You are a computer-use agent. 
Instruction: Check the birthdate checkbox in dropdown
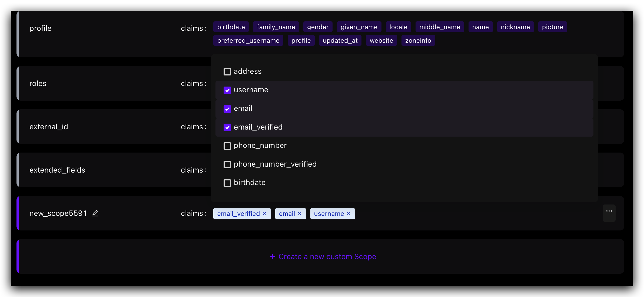[227, 183]
